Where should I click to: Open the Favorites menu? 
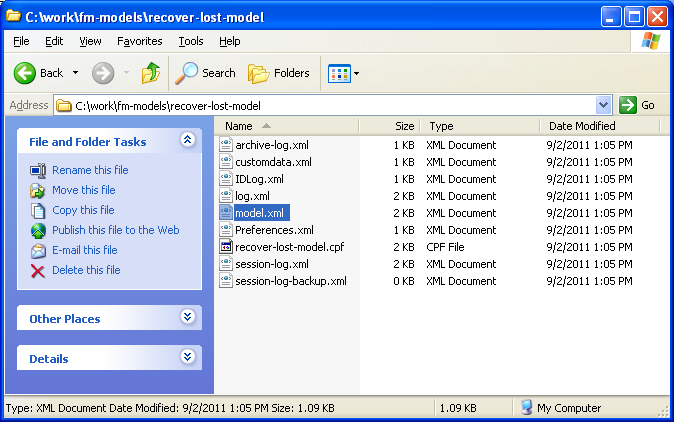coord(140,41)
